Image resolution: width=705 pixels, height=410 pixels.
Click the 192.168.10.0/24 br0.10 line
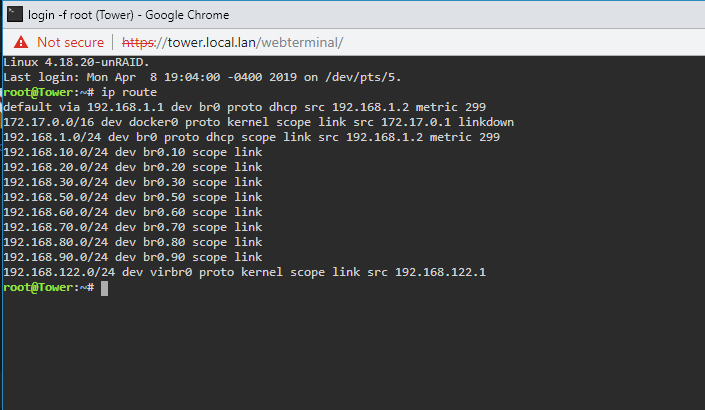coord(133,152)
